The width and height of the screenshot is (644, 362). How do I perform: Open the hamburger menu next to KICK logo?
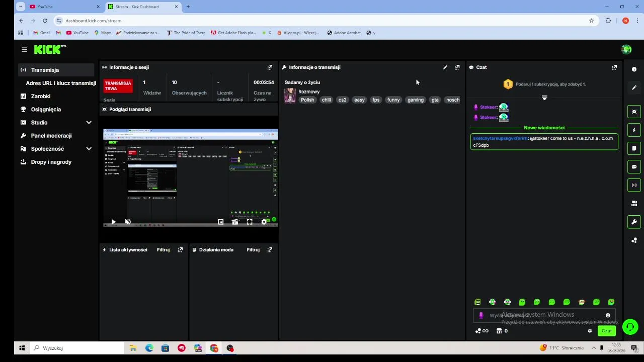(x=24, y=49)
